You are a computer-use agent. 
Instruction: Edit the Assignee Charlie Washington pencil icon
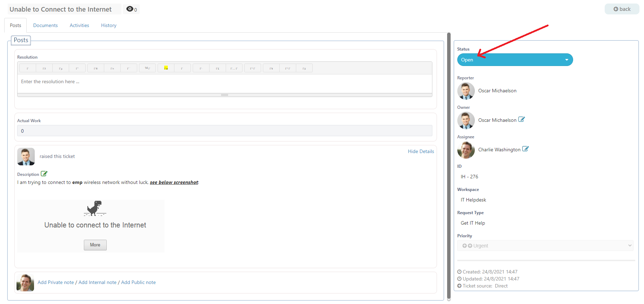[x=525, y=149]
